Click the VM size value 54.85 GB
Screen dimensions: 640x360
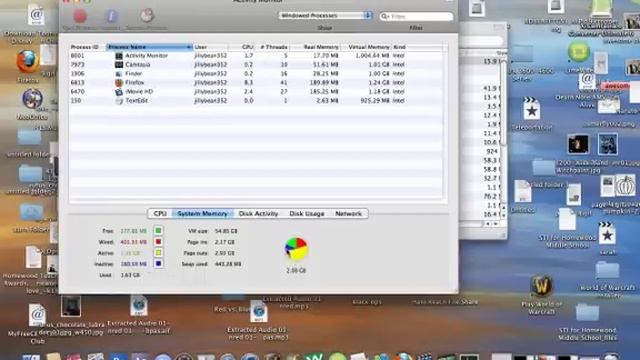coord(226,231)
